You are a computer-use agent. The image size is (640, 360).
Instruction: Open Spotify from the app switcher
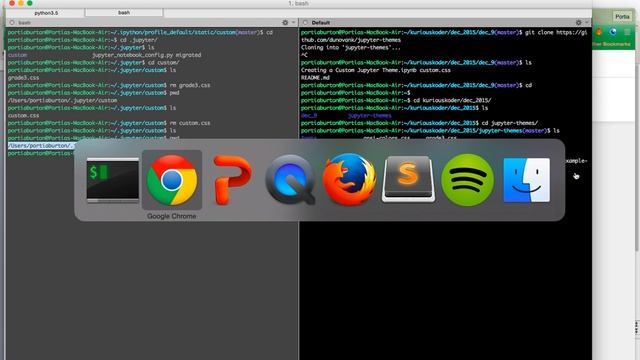click(x=467, y=180)
